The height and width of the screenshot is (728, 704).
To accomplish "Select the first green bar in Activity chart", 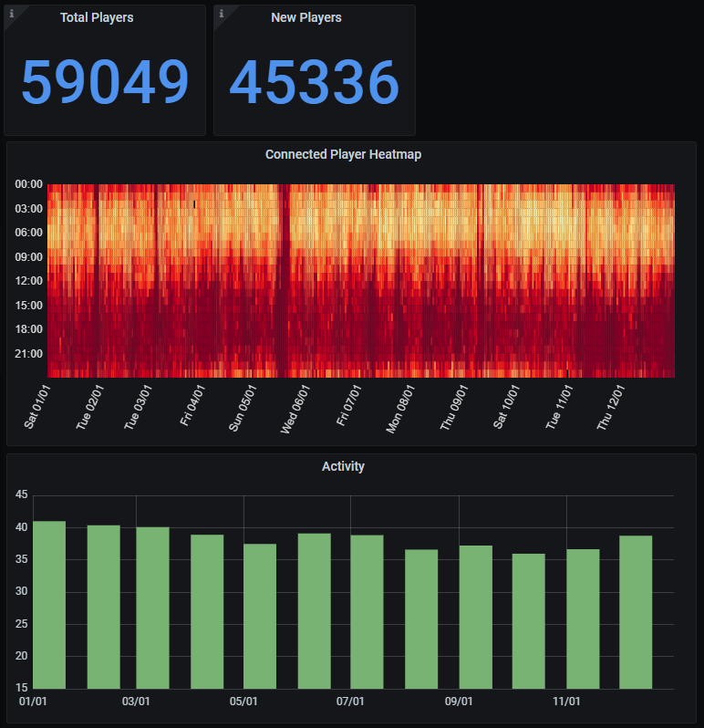I will click(x=49, y=605).
